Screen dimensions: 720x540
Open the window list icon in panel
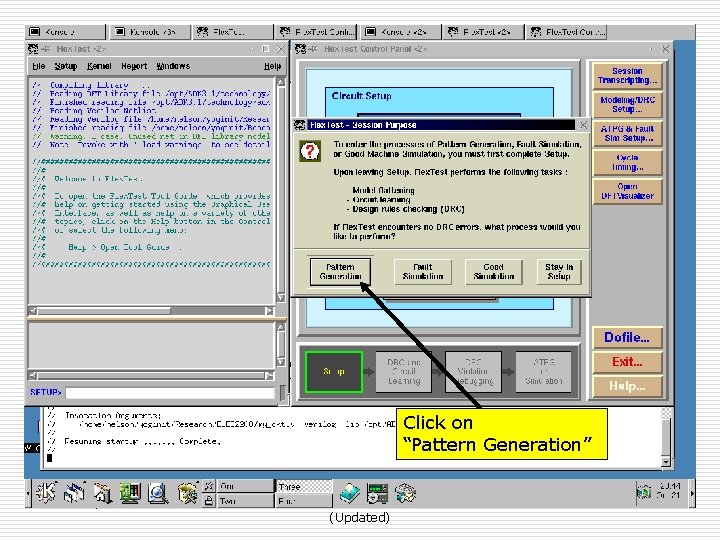pos(74,493)
